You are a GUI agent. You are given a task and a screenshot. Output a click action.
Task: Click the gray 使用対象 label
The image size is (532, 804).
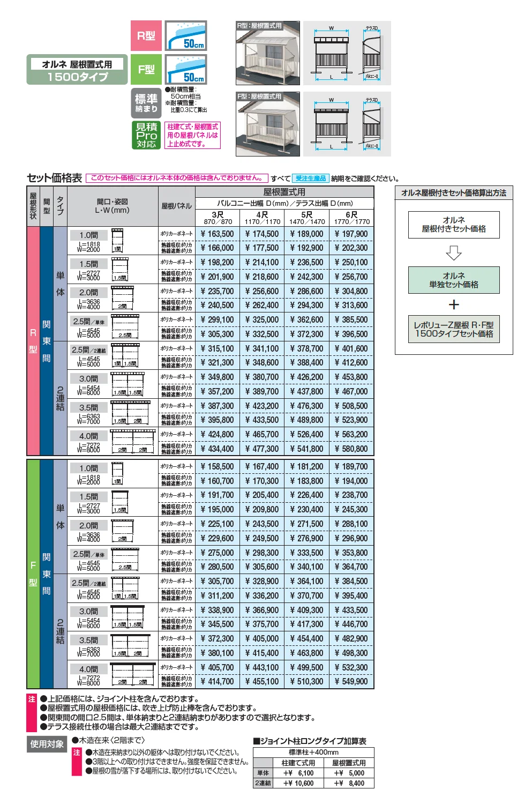click(47, 744)
